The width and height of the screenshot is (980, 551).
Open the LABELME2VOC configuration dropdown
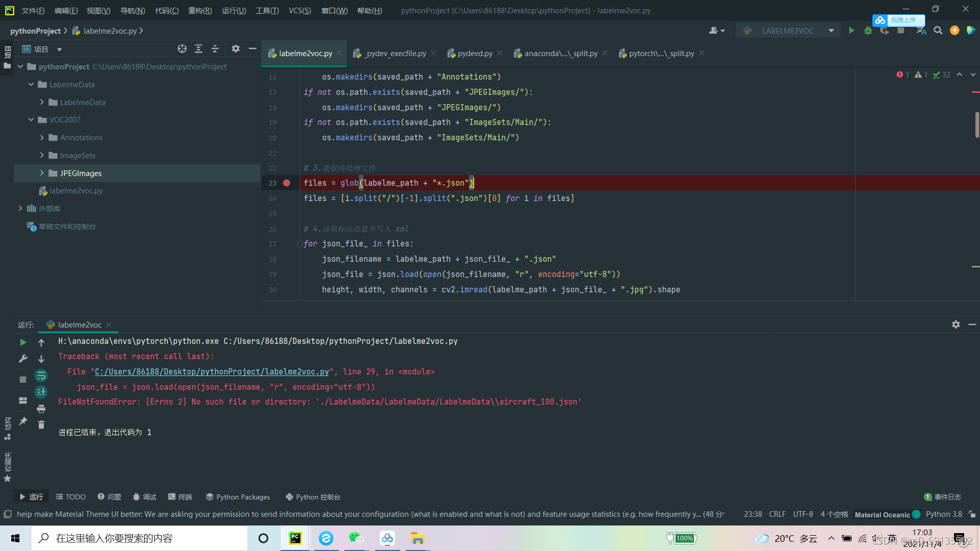click(x=832, y=31)
